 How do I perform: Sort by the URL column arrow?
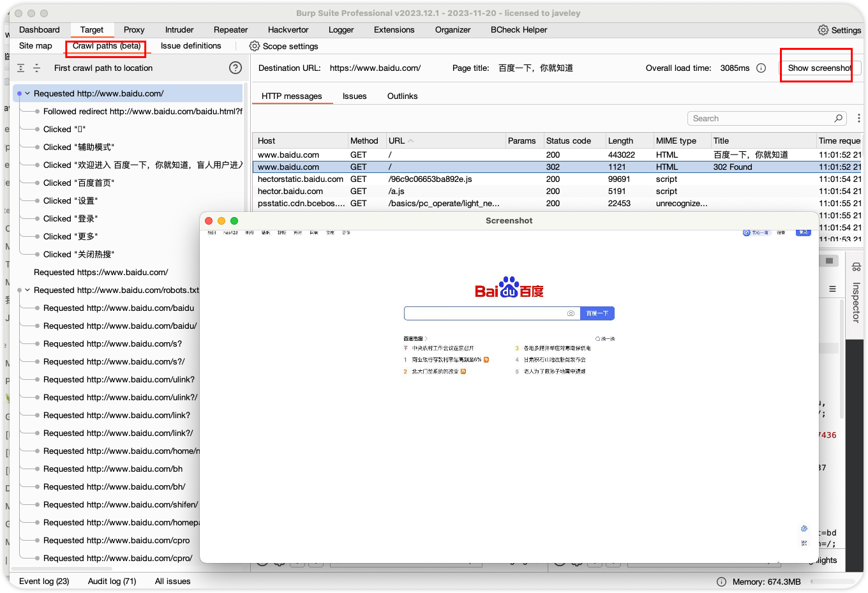411,141
